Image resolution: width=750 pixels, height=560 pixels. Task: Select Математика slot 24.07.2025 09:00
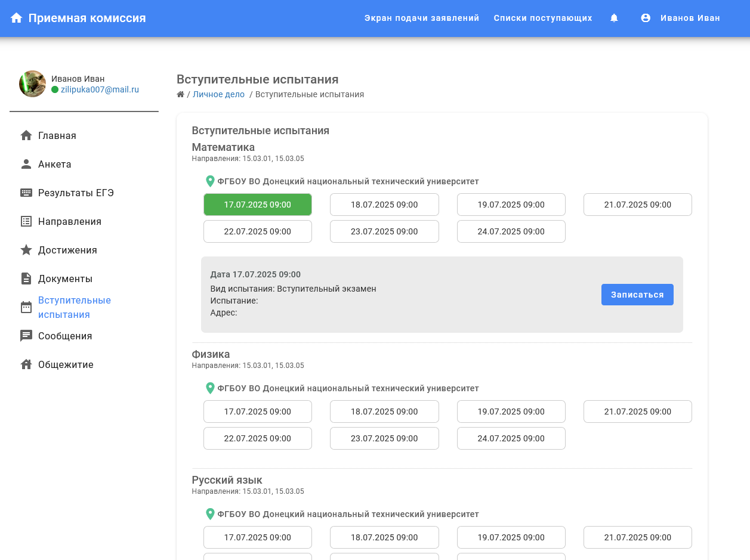(x=511, y=231)
